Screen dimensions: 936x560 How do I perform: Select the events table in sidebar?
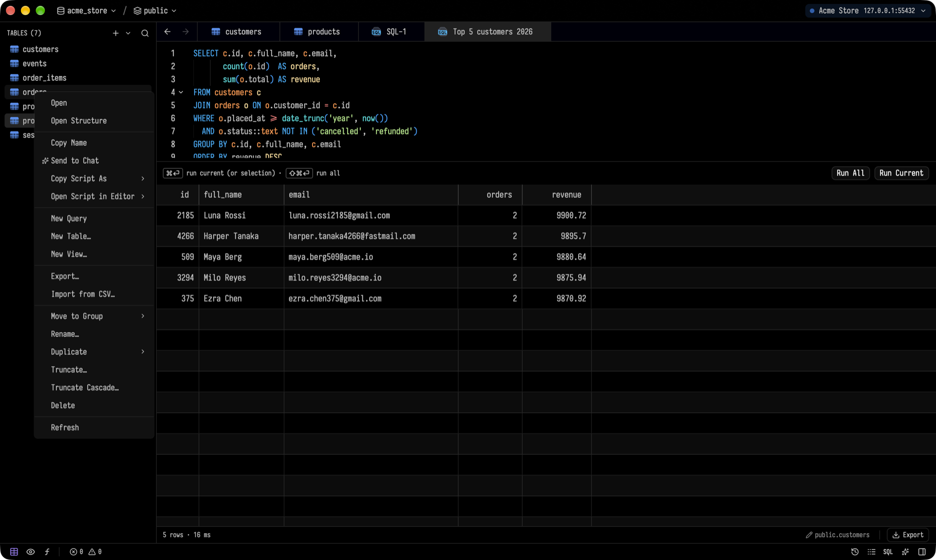(78, 63)
